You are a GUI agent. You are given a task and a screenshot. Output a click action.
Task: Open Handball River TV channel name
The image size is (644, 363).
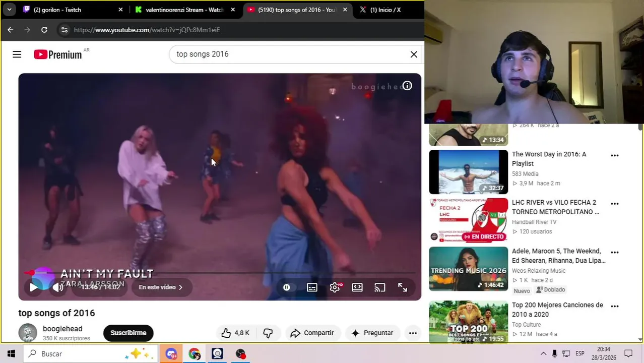pyautogui.click(x=534, y=222)
